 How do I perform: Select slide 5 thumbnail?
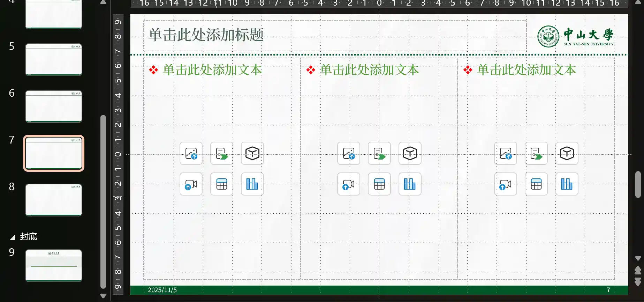[x=54, y=59]
